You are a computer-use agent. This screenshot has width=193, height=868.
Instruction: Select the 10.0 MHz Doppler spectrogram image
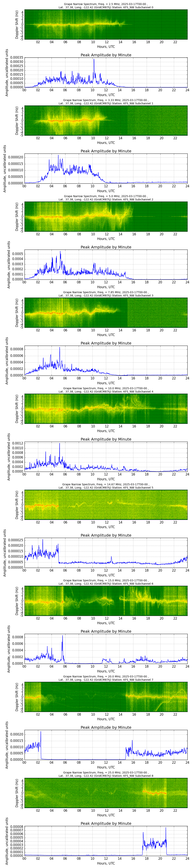106,408
